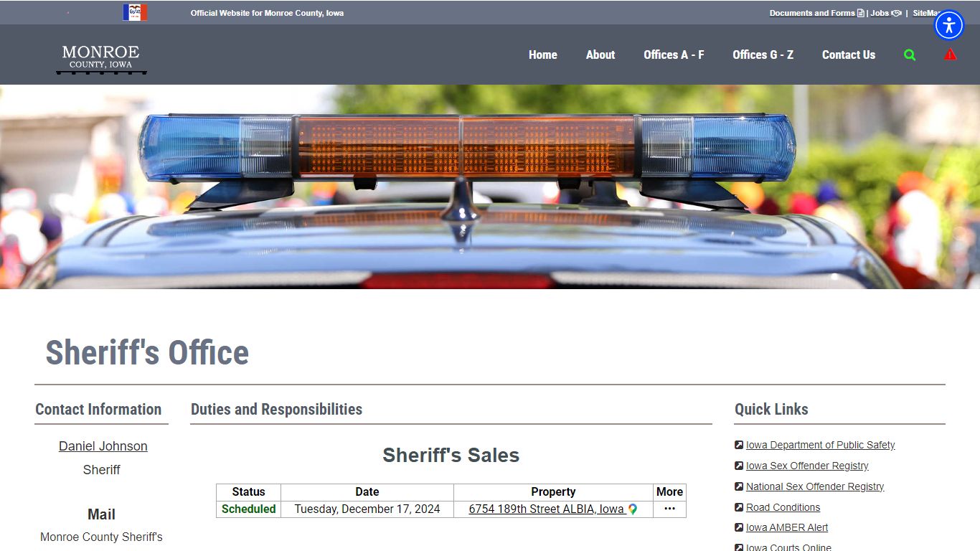980x551 pixels.
Task: Open the red alert warning triangle
Action: coord(950,55)
